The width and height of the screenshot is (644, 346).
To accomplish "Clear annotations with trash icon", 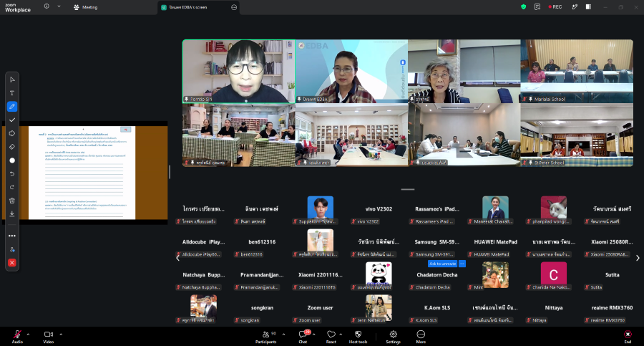I will (x=12, y=201).
